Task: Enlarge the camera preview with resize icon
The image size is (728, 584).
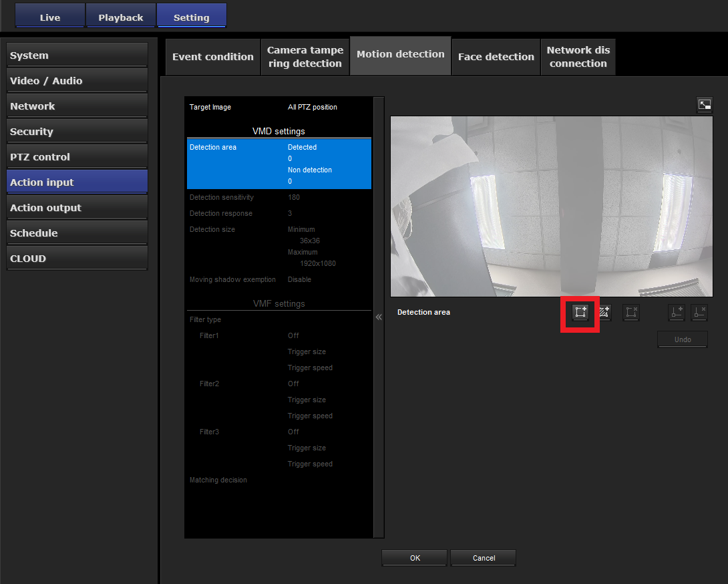Action: coord(704,104)
